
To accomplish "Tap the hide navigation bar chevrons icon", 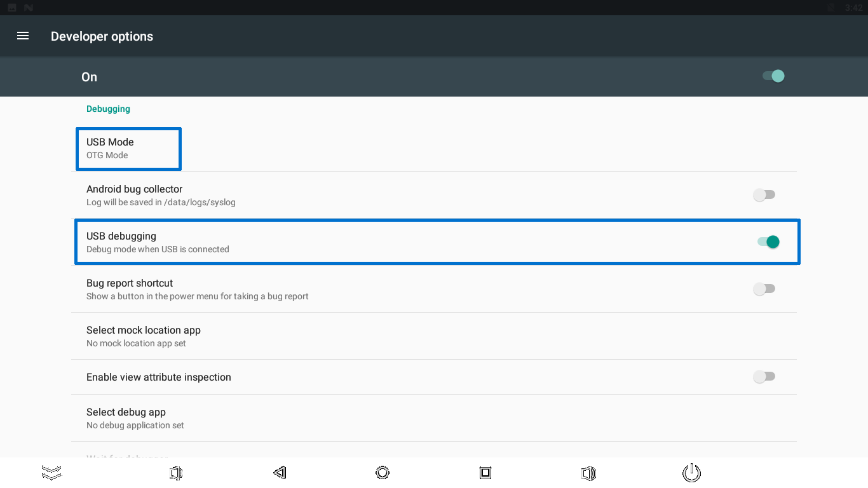I will [x=51, y=472].
